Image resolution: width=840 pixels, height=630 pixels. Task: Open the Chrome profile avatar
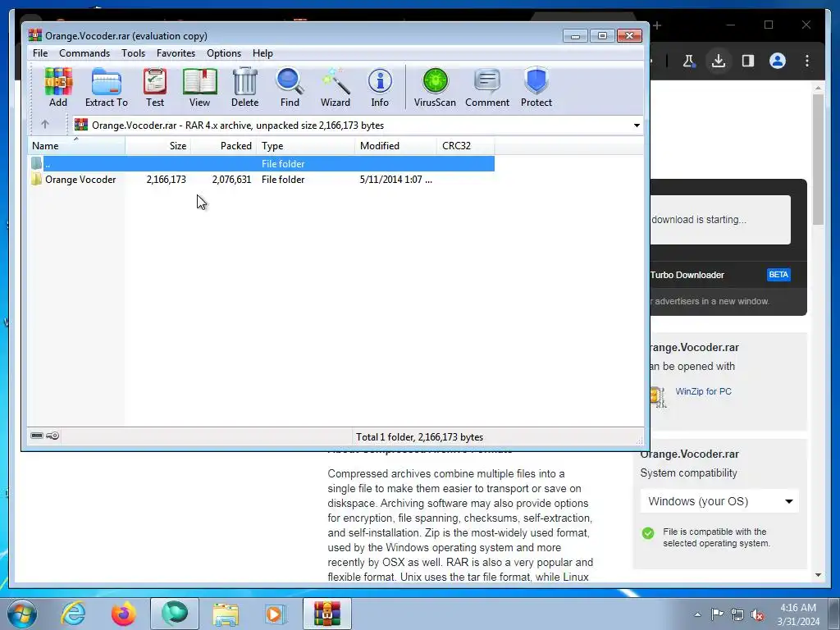coord(778,61)
